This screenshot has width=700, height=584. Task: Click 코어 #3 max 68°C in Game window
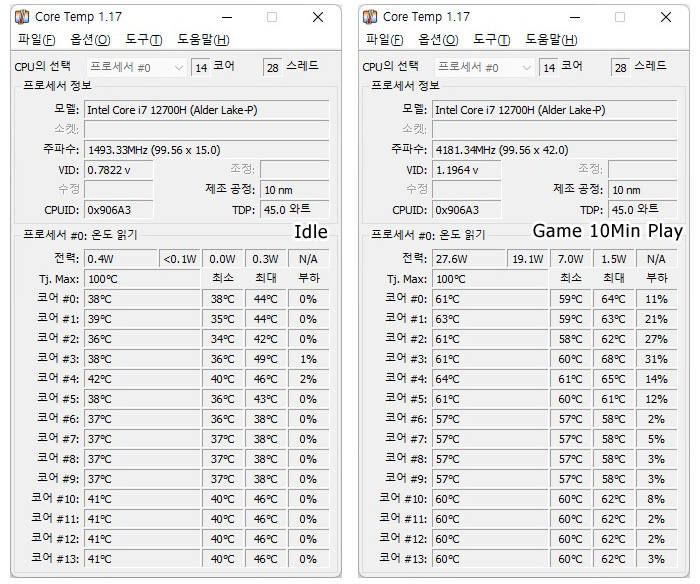point(613,359)
